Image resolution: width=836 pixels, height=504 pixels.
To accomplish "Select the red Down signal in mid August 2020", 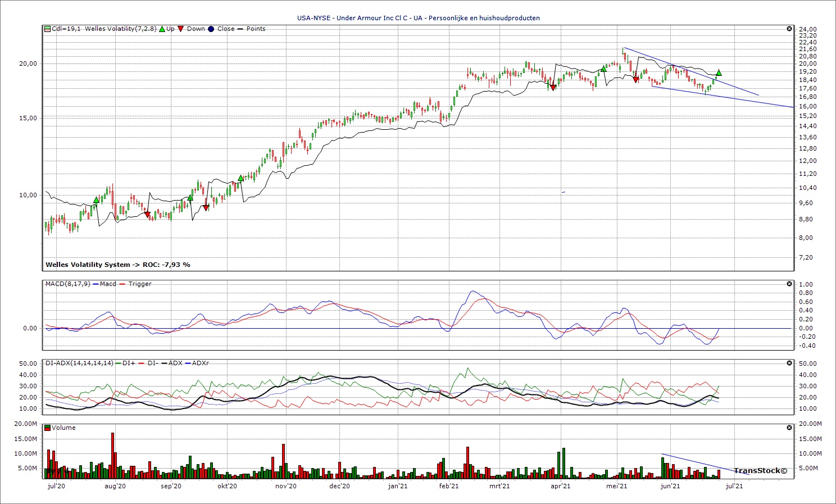I will (147, 214).
